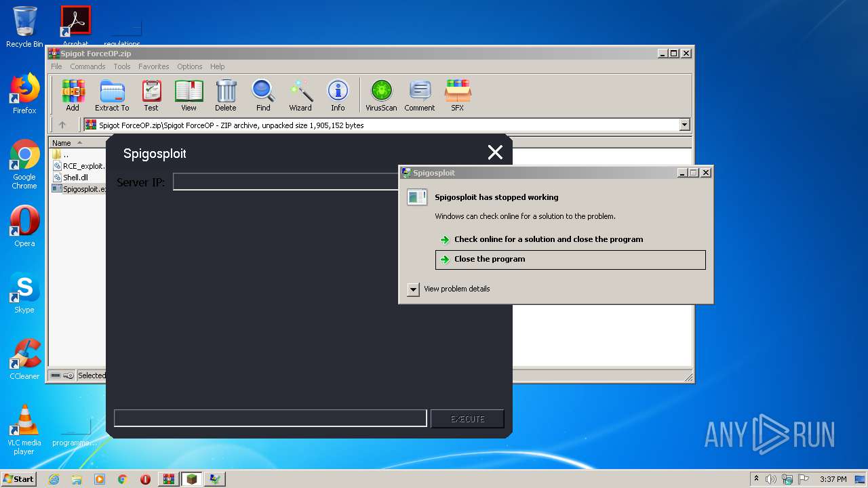Click the 3:37 PM taskbar clock

pyautogui.click(x=833, y=479)
